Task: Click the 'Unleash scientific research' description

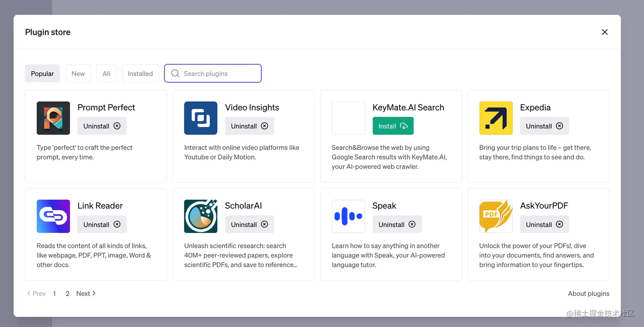Action: coord(241,255)
